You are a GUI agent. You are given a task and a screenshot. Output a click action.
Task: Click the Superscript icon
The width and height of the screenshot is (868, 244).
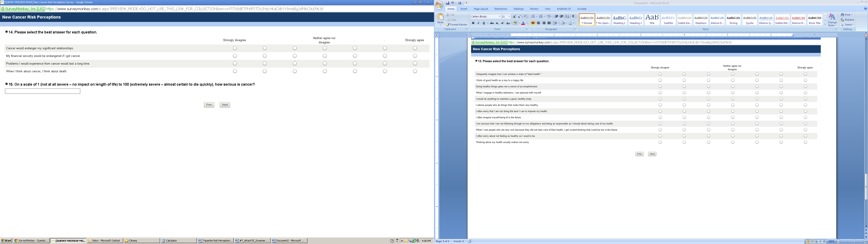pos(502,23)
